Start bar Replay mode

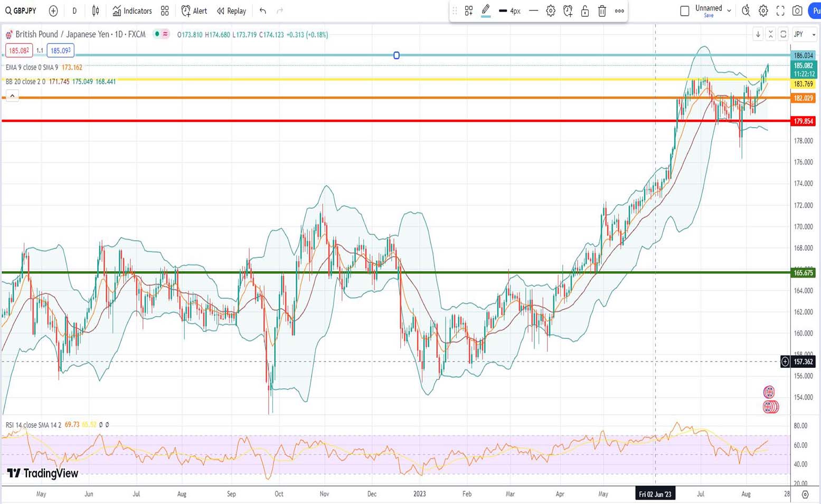[231, 11]
